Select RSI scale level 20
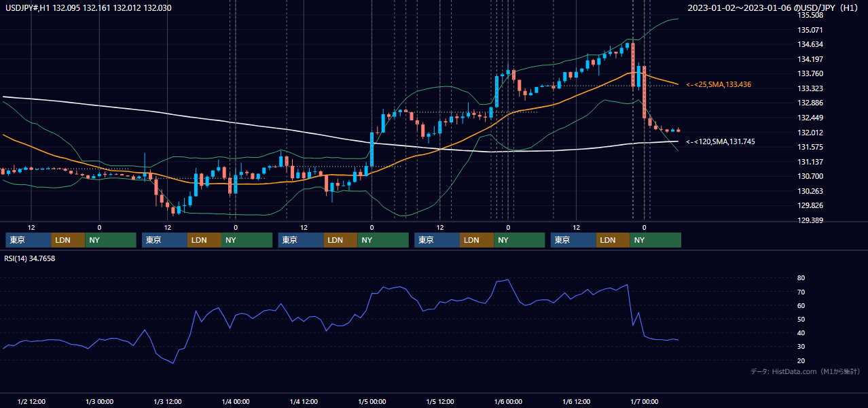This screenshot has height=408, width=868. 801,360
